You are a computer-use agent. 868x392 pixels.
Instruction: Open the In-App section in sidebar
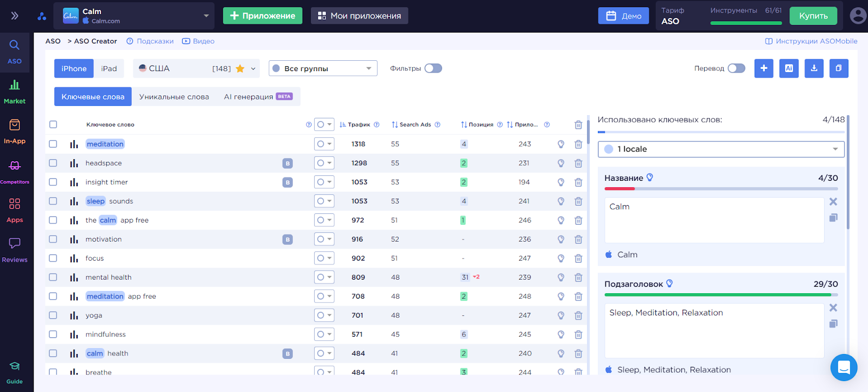pos(15,131)
